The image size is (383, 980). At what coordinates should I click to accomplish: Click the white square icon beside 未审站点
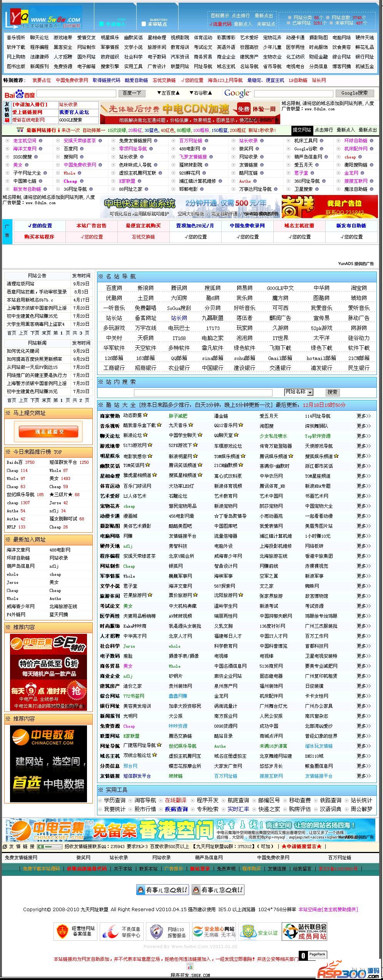point(144,24)
